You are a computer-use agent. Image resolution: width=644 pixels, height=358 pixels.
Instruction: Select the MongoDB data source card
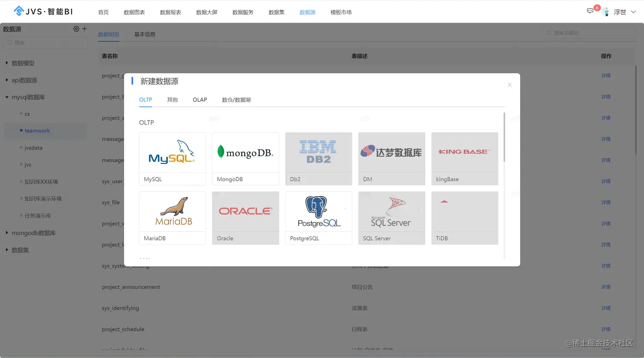coord(246,159)
